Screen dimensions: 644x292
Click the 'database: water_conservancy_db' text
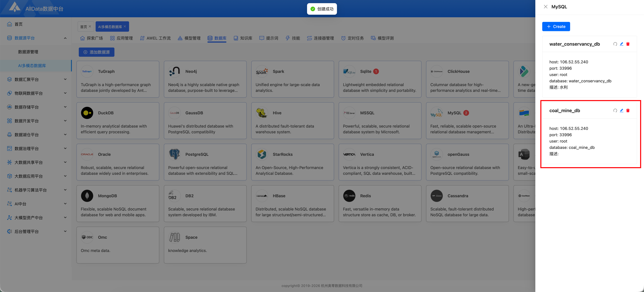[x=580, y=81]
